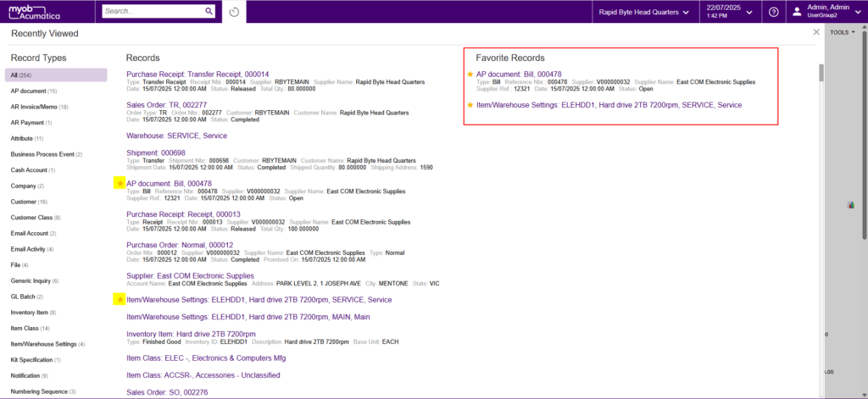Screen dimensions: 868x399
Task: Open Rapid Byte Head Quarters branch dropdown
Action: pyautogui.click(x=644, y=12)
